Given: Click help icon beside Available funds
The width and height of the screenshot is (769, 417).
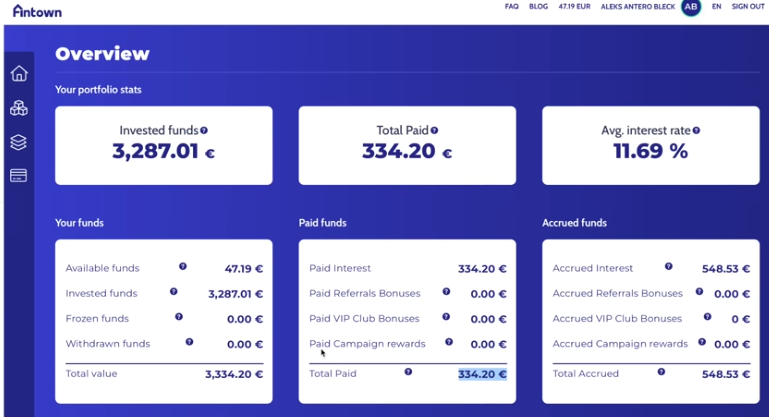Looking at the screenshot, I should click(x=183, y=266).
